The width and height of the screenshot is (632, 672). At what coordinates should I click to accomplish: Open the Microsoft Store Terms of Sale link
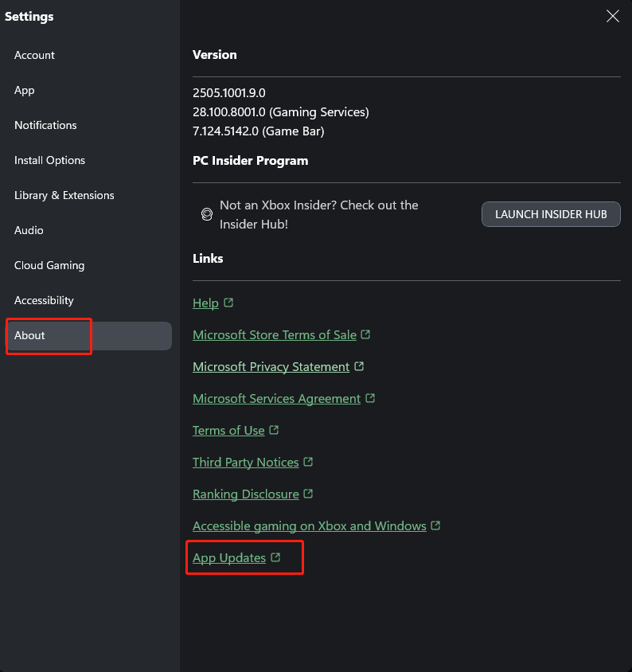[x=274, y=334]
